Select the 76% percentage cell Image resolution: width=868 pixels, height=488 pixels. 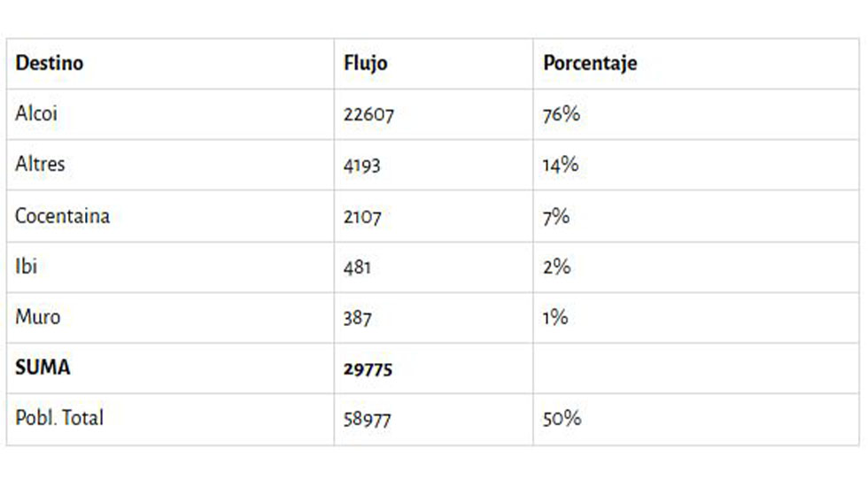561,114
